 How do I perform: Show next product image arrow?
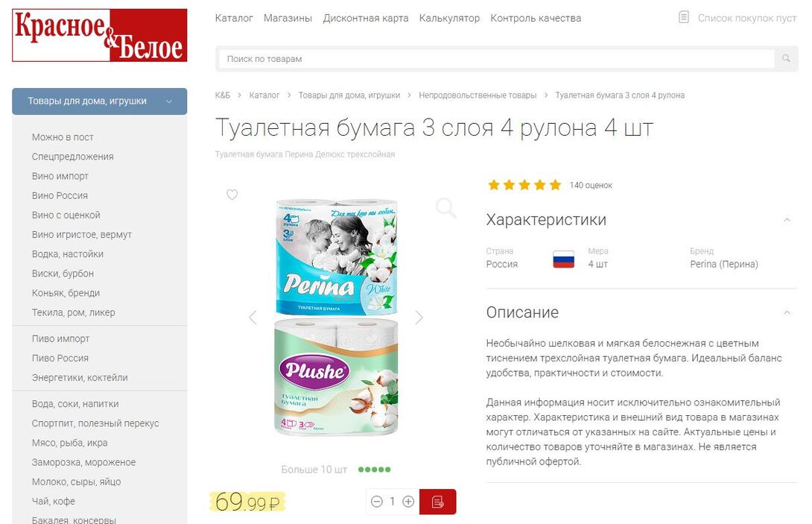tap(419, 318)
